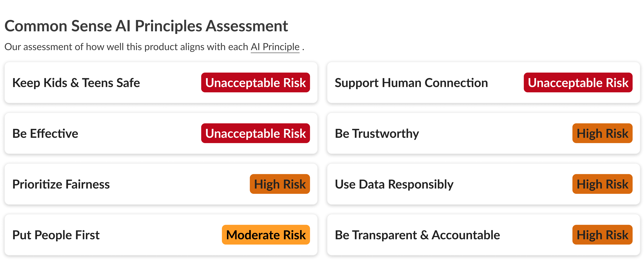Click the Common Sense AI Principles Assessment heading
Viewport: 644px width, 271px height.
pyautogui.click(x=146, y=26)
